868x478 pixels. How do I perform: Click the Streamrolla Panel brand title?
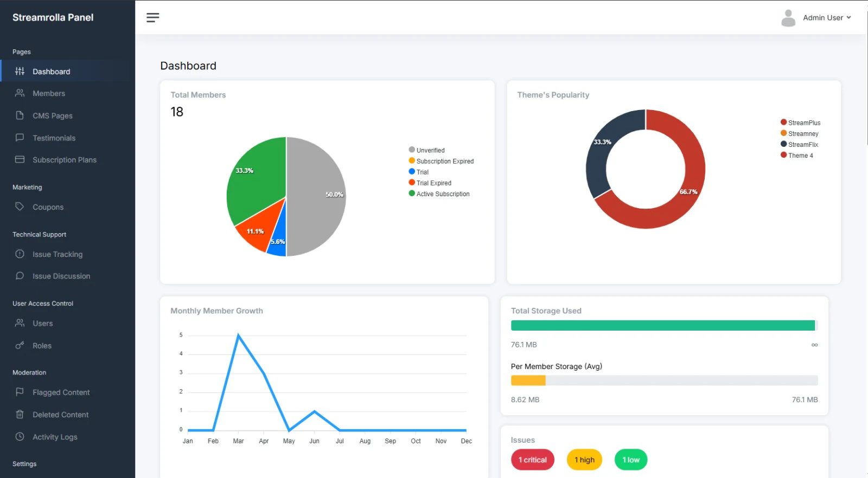(x=53, y=17)
